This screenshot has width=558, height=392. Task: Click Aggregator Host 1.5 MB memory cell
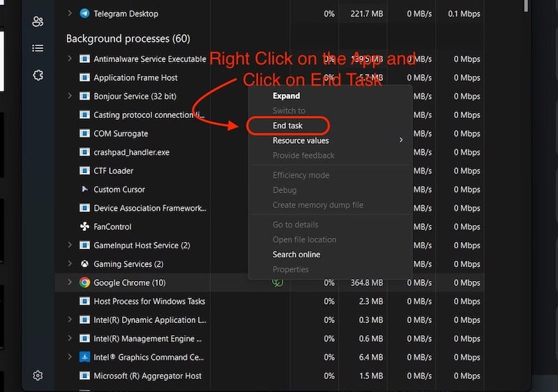pos(371,376)
